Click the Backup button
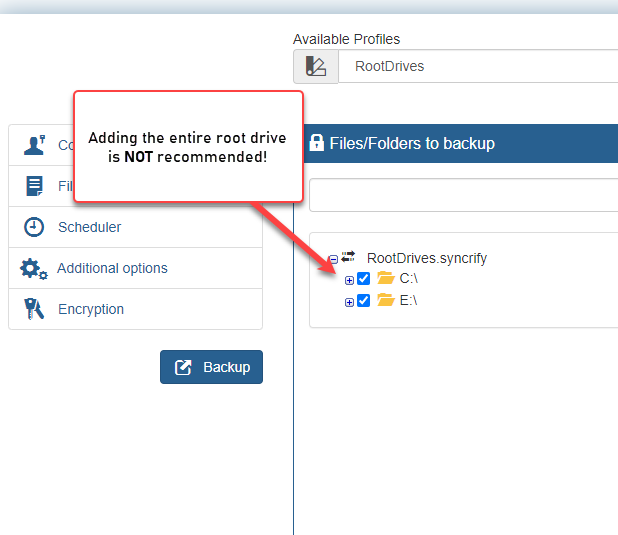Viewport: 618px width, 535px height. pos(211,367)
